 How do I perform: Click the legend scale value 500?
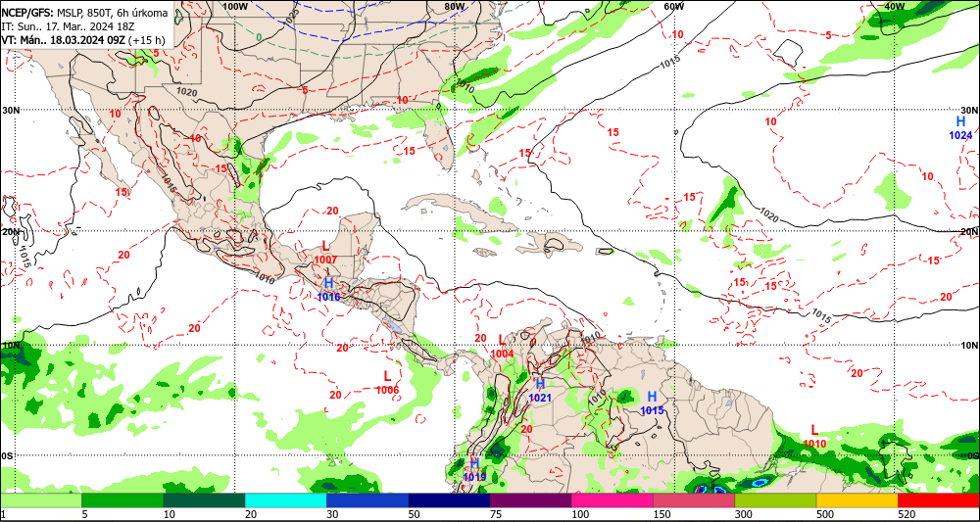click(x=825, y=514)
